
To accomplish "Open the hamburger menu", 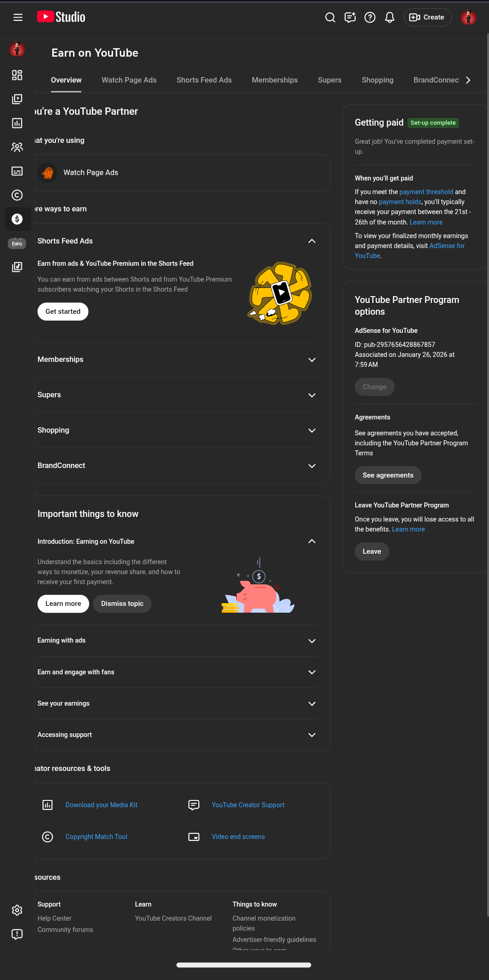I will pos(18,17).
